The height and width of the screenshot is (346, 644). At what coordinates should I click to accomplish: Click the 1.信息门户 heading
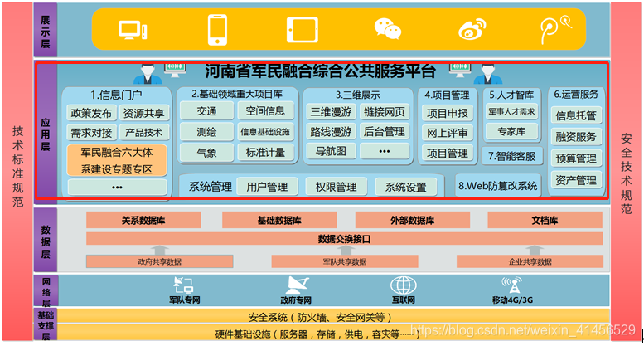click(116, 95)
